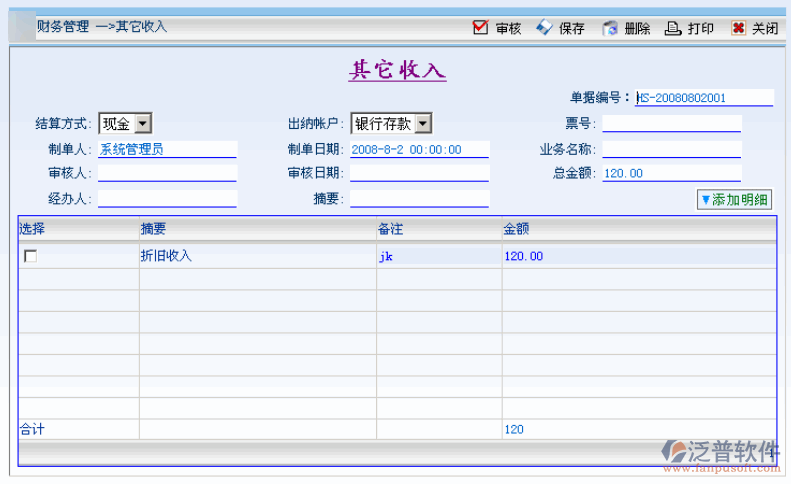Click the 制单日期 date field
Image resolution: width=791 pixels, height=484 pixels.
(x=419, y=149)
